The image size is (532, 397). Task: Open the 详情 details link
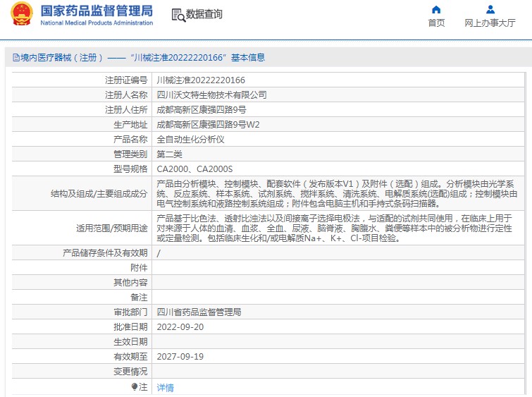165,388
